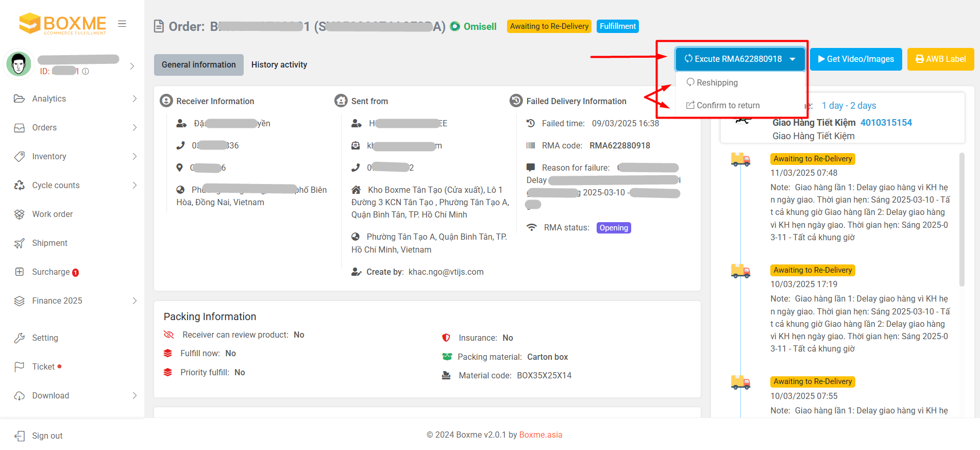The image size is (980, 450).
Task: Click the hamburger menu icon beside the logo
Action: coord(122,24)
